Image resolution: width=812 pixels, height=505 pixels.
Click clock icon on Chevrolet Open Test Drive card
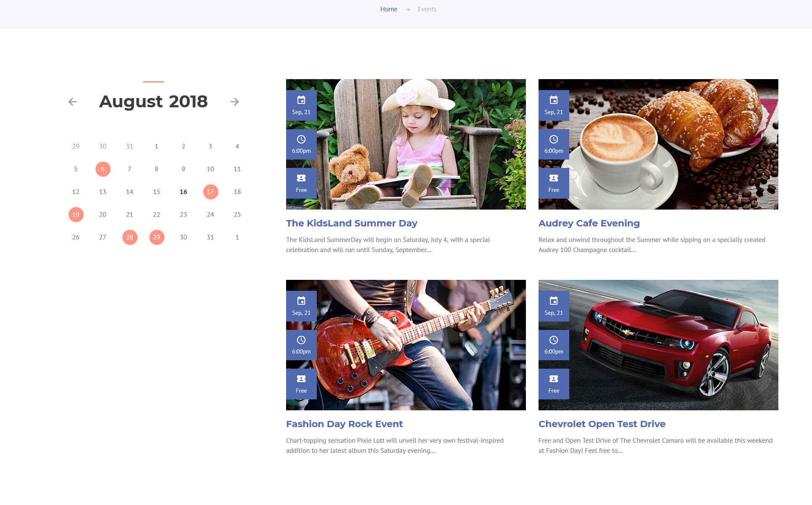click(554, 340)
